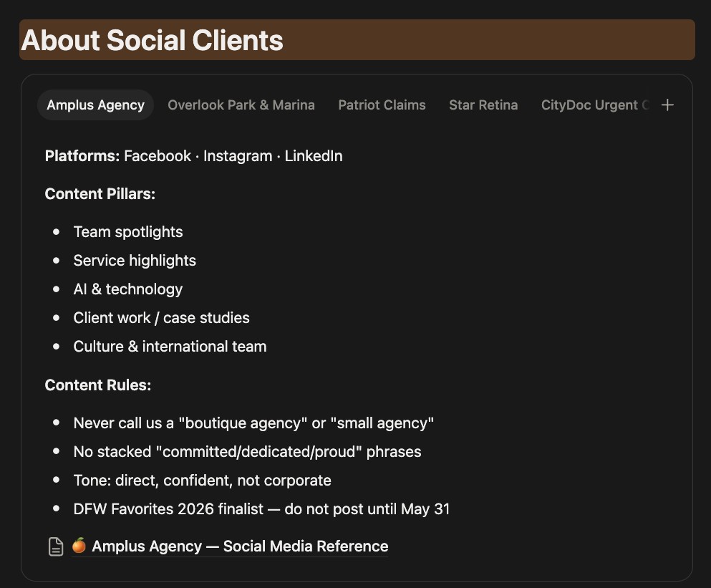
Task: Open the Patriot Claims tab
Action: point(382,105)
